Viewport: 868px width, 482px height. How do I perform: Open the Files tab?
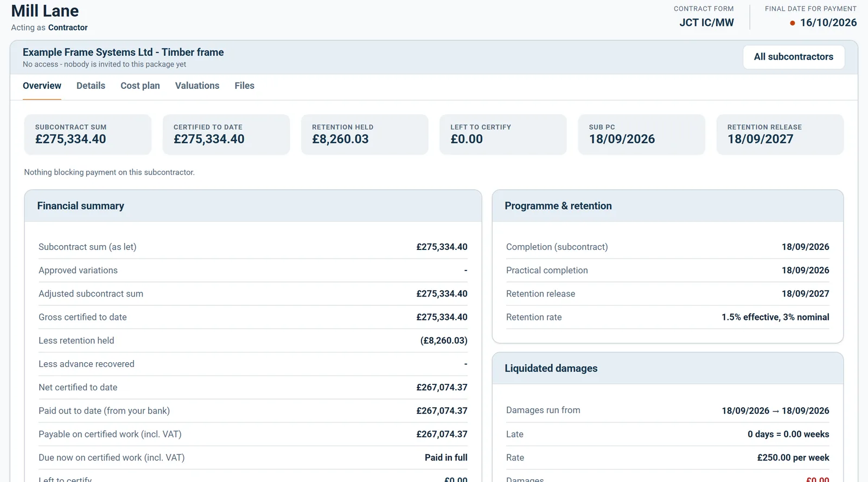tap(244, 86)
